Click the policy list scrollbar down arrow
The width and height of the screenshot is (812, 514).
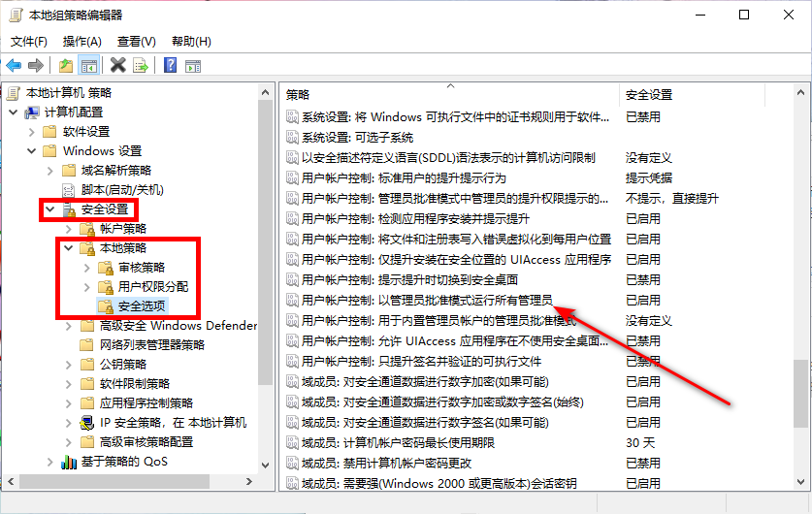point(800,482)
